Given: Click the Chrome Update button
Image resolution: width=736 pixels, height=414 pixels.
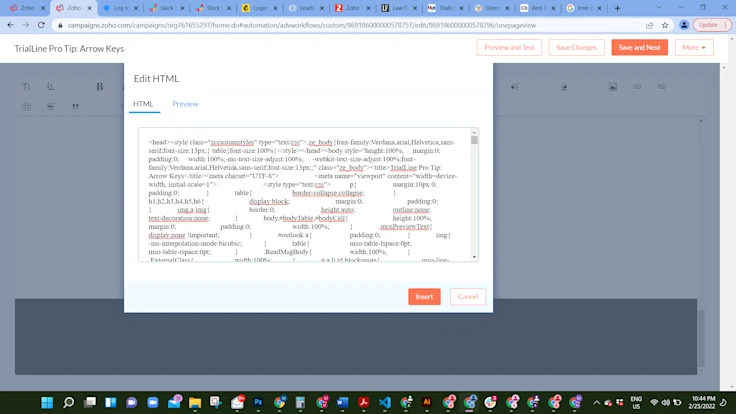Looking at the screenshot, I should [x=712, y=25].
